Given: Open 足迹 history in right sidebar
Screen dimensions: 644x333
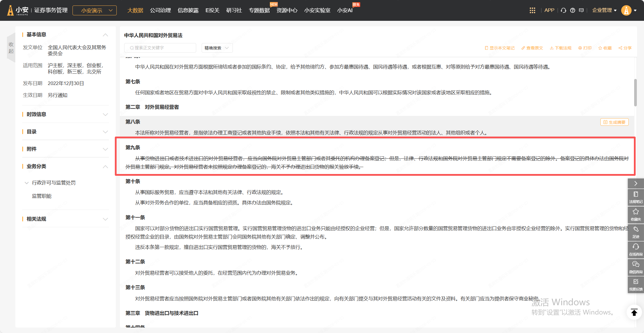Looking at the screenshot, I should point(636,232).
